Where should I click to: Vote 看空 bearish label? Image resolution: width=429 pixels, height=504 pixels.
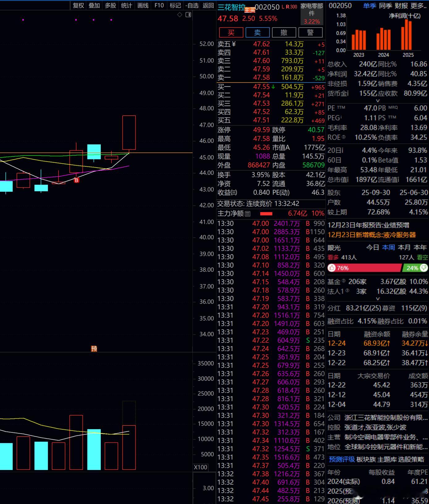point(422,257)
